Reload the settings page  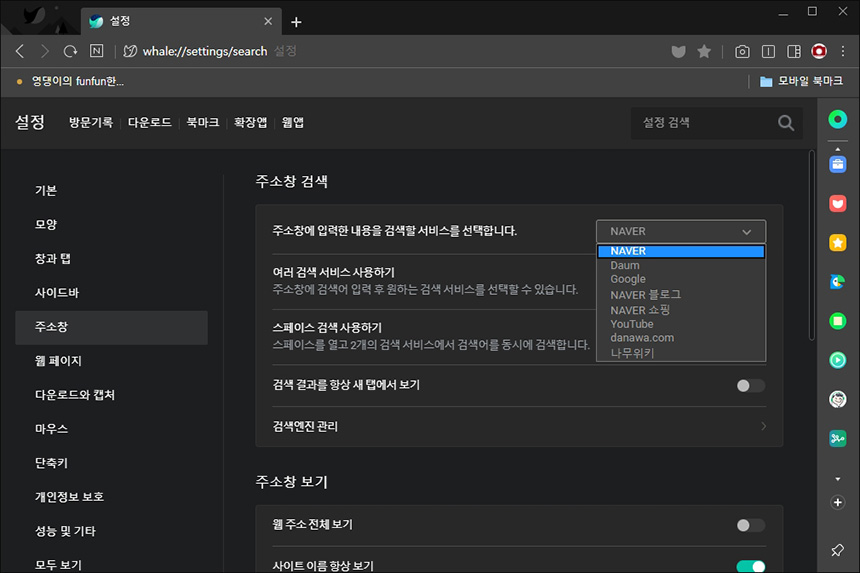70,52
